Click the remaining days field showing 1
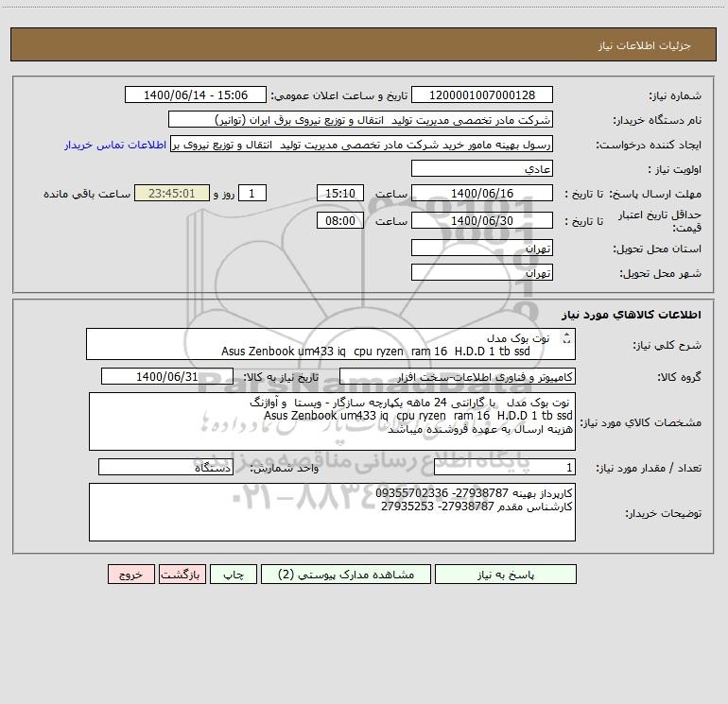The height and width of the screenshot is (704, 728). [252, 193]
